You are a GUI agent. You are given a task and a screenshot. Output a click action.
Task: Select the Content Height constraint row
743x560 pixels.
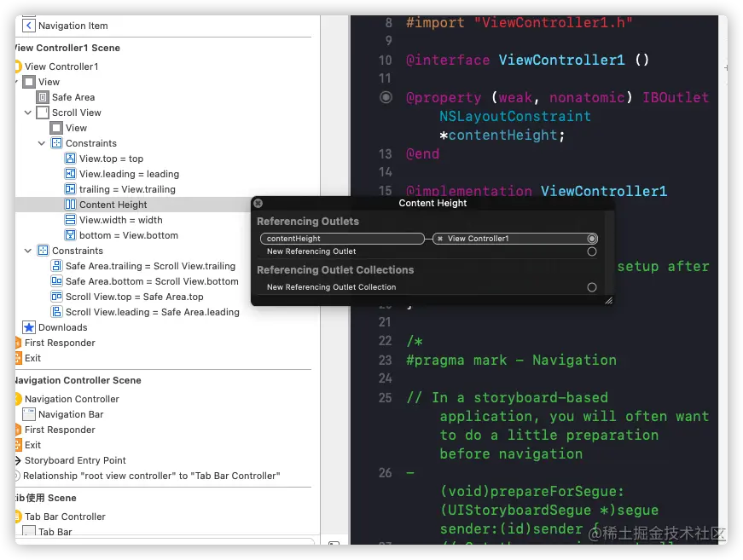[113, 205]
